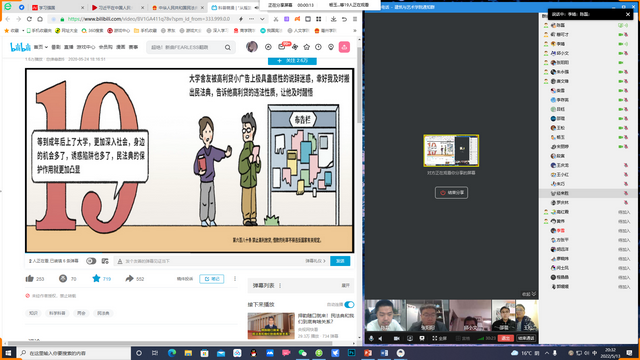The image size is (640, 360).
Task: Click the end sharing button
Action: [x=451, y=193]
